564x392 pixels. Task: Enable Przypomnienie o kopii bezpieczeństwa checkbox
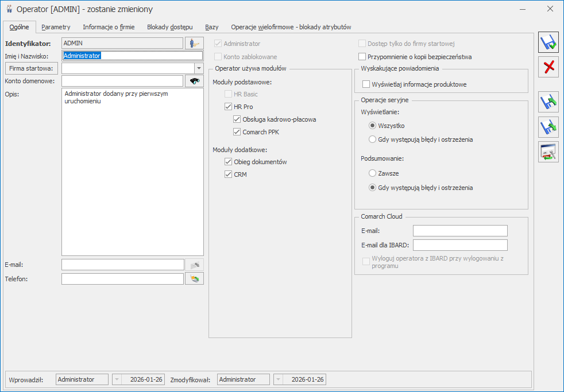tap(362, 57)
